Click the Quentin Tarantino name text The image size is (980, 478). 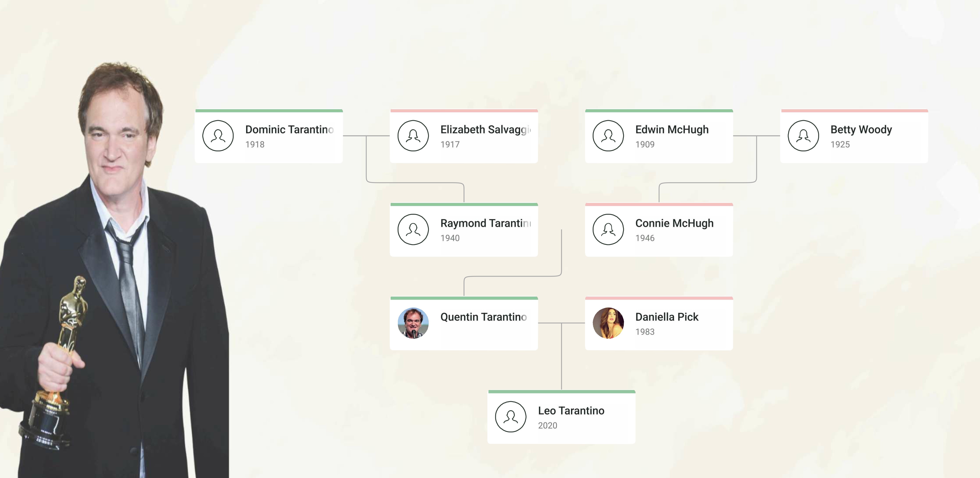[x=483, y=317]
